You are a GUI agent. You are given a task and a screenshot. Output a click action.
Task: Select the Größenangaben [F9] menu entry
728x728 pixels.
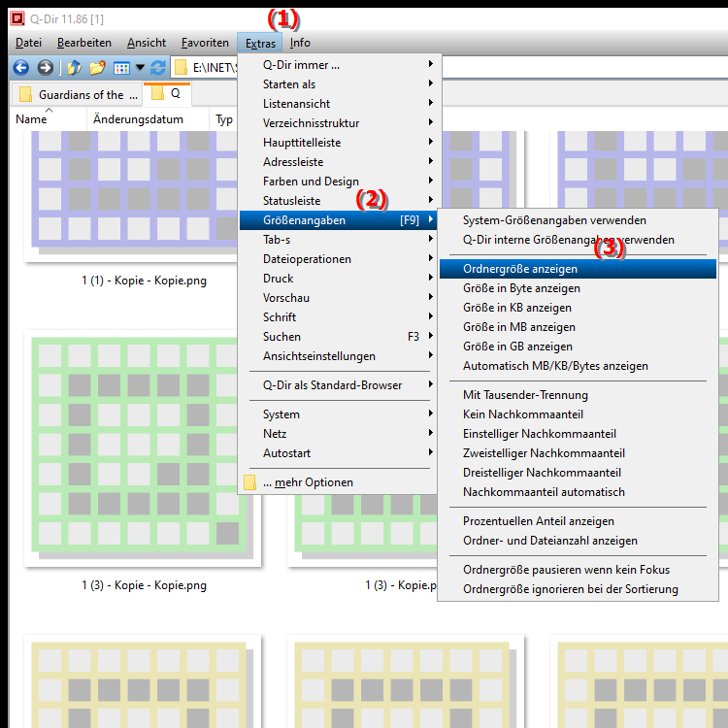(338, 220)
